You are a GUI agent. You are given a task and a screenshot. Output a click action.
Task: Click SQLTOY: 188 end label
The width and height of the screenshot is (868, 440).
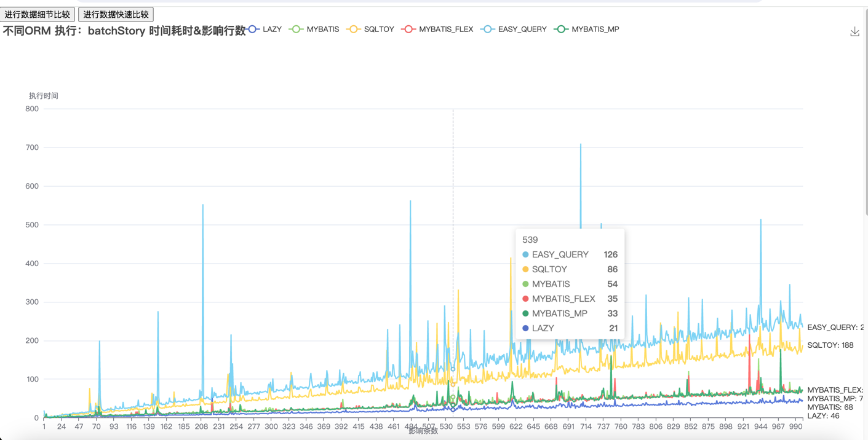click(830, 345)
